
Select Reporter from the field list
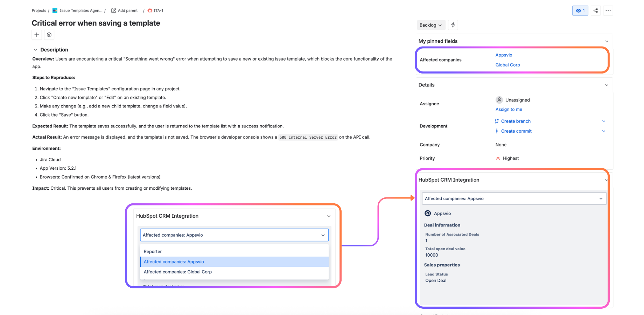click(x=153, y=251)
